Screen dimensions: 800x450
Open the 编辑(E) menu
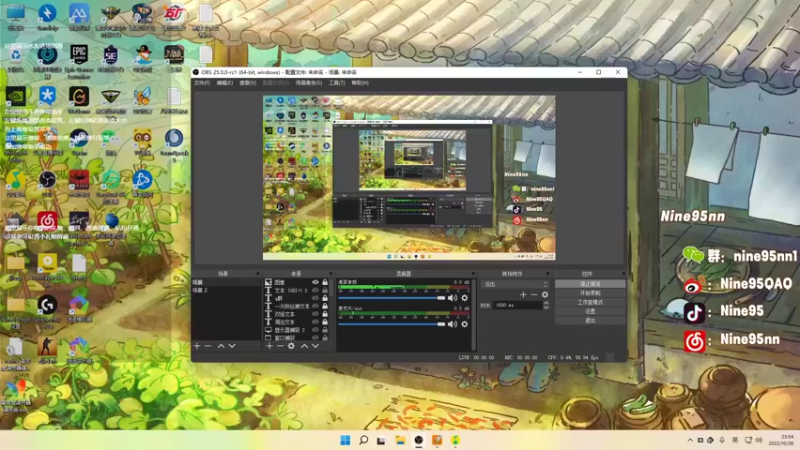click(x=224, y=83)
